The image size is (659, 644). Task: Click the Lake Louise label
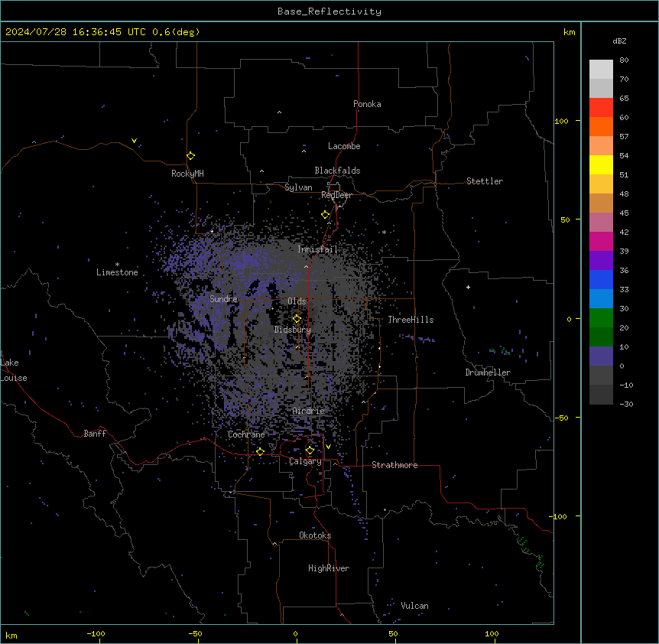14,370
